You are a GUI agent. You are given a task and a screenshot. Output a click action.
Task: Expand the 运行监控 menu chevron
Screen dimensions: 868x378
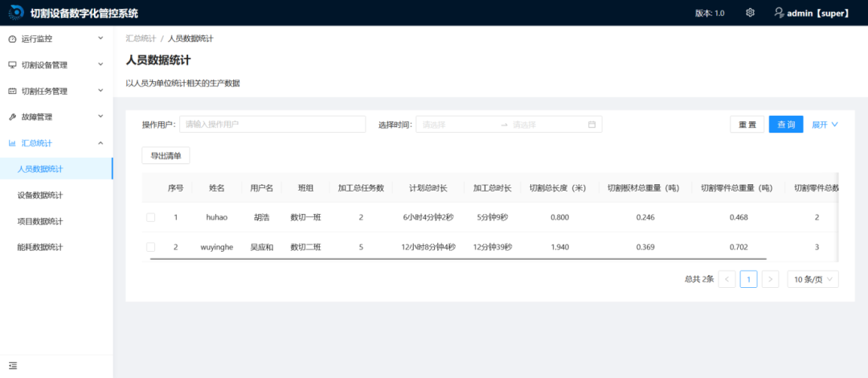tap(100, 39)
